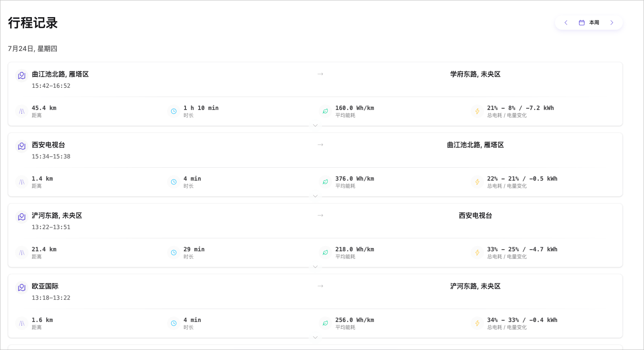The image size is (644, 350).
Task: Expand the 15:42–16:52 trip details chevron
Action: (315, 125)
